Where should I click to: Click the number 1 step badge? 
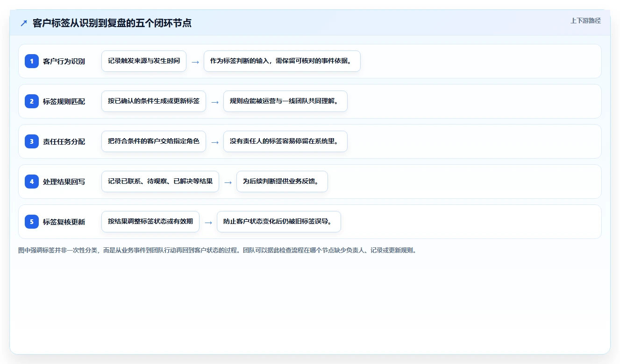tap(32, 61)
